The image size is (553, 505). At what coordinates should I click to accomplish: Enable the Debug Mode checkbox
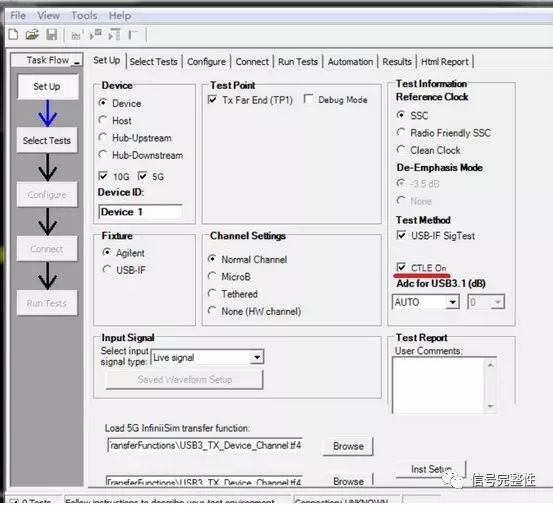click(x=308, y=99)
